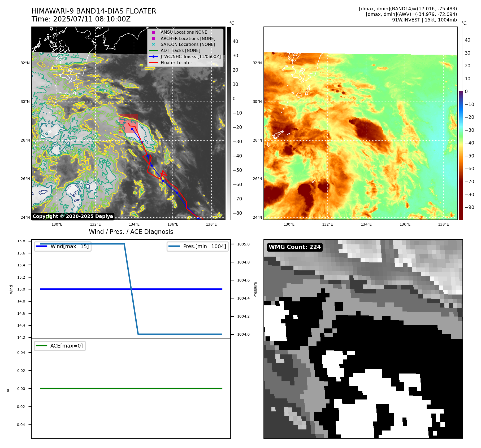Click the rainbow temperature colorbar beside the right map
The width and height of the screenshot is (481, 448).
[461, 123]
